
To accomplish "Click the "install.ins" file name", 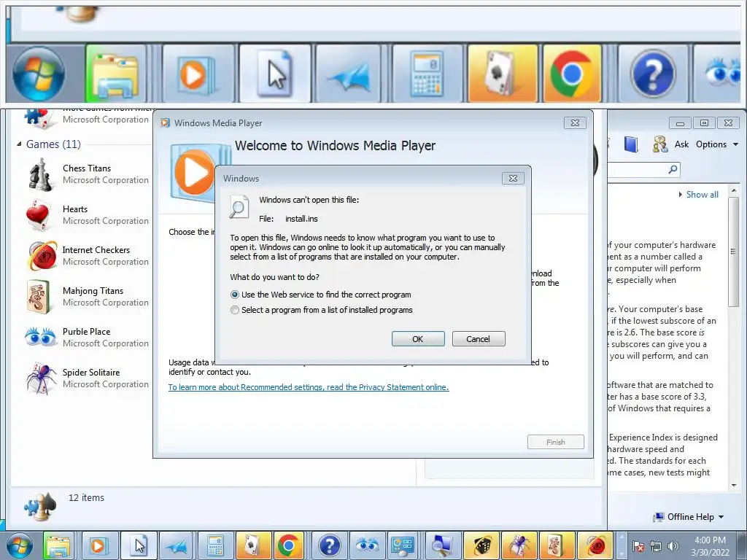I will click(x=301, y=219).
